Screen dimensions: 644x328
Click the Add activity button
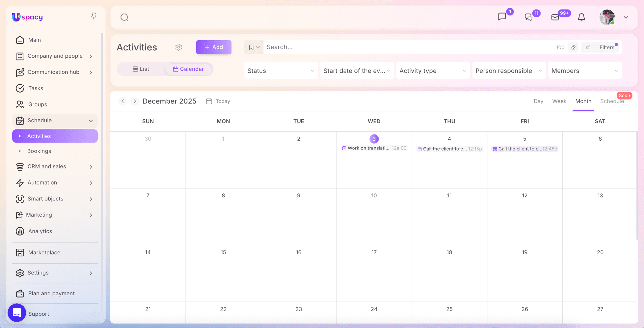(214, 47)
